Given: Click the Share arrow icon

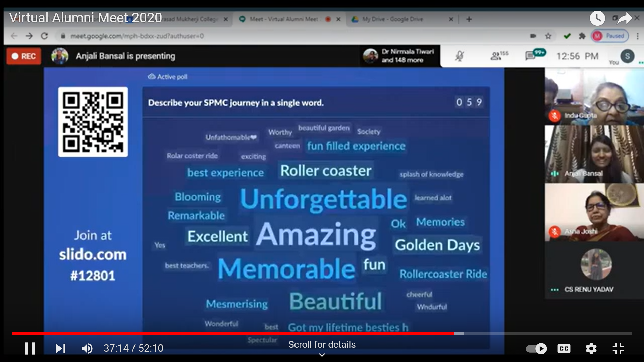Looking at the screenshot, I should tap(624, 18).
